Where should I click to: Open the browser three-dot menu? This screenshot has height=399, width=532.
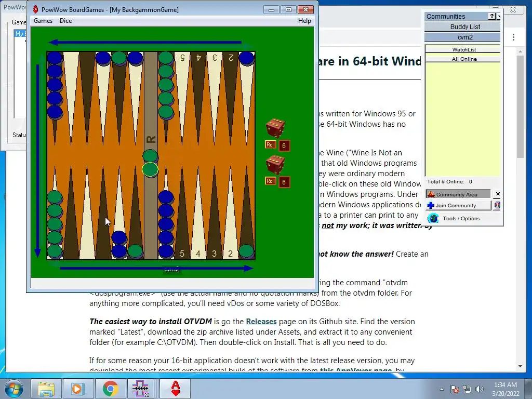[513, 37]
